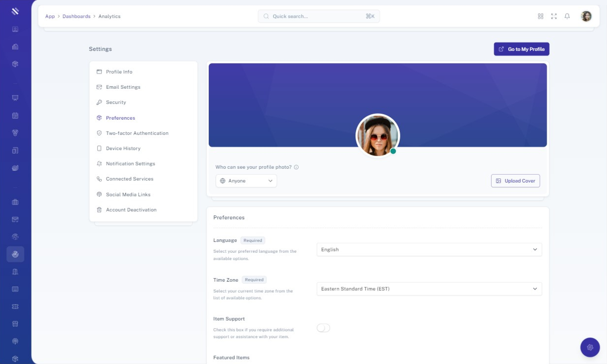Click the floating gear settings button

(590, 347)
